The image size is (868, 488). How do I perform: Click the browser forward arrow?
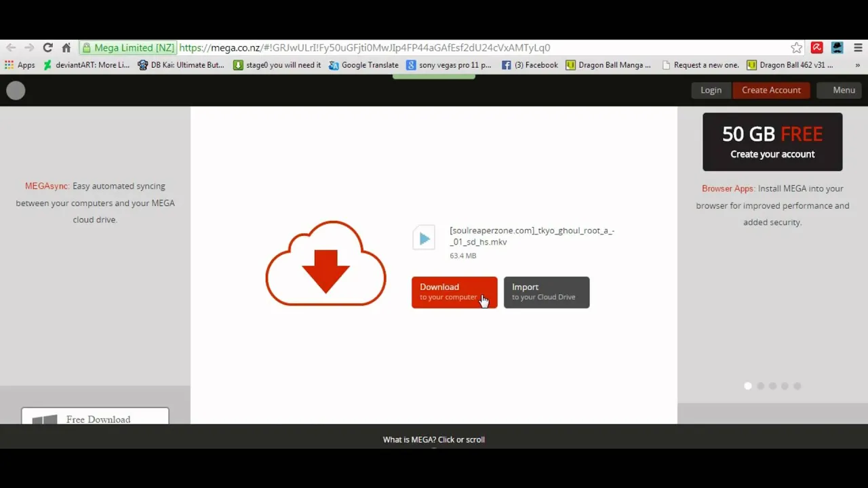click(29, 47)
